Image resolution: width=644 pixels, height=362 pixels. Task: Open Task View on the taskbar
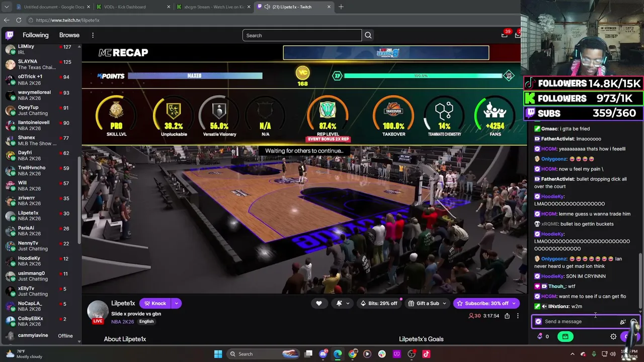308,354
